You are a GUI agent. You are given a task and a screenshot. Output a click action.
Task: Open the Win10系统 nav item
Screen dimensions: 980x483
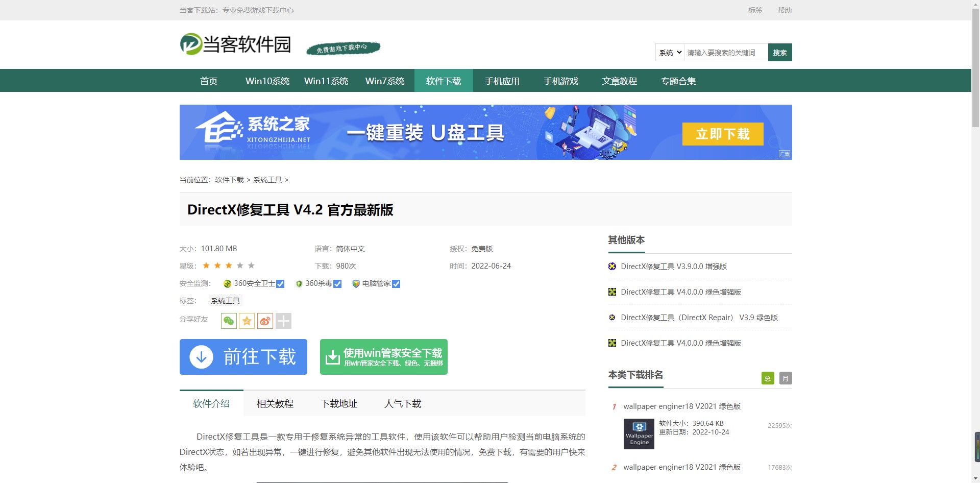[x=267, y=81]
